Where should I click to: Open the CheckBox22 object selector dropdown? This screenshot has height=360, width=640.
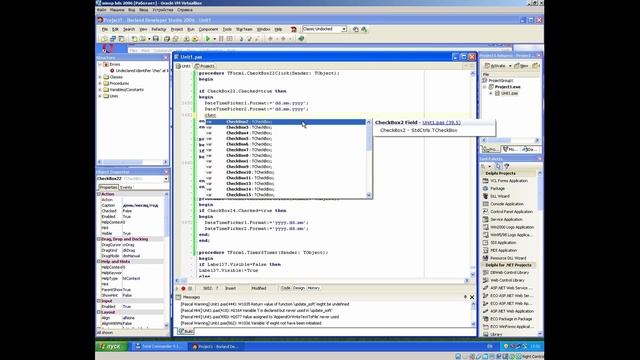166,179
